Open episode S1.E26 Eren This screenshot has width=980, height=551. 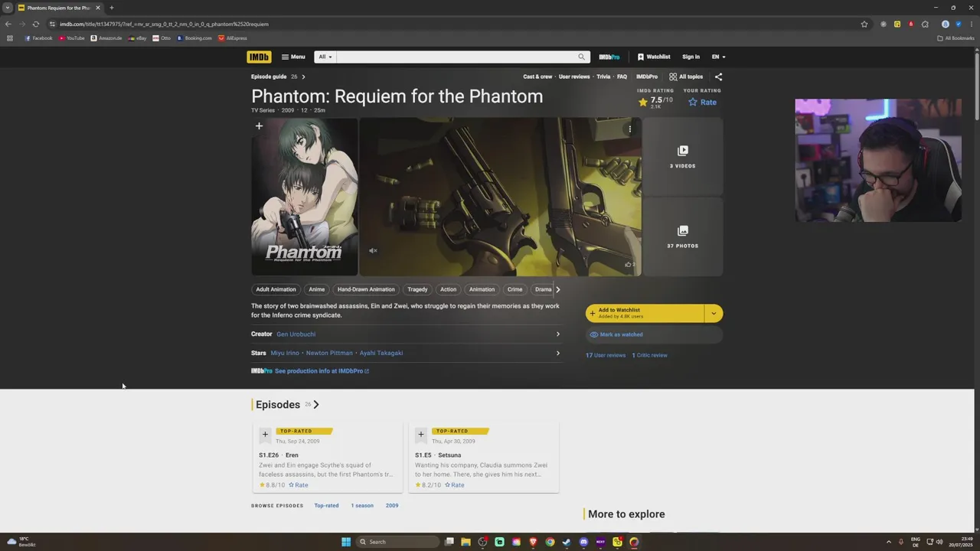point(279,455)
